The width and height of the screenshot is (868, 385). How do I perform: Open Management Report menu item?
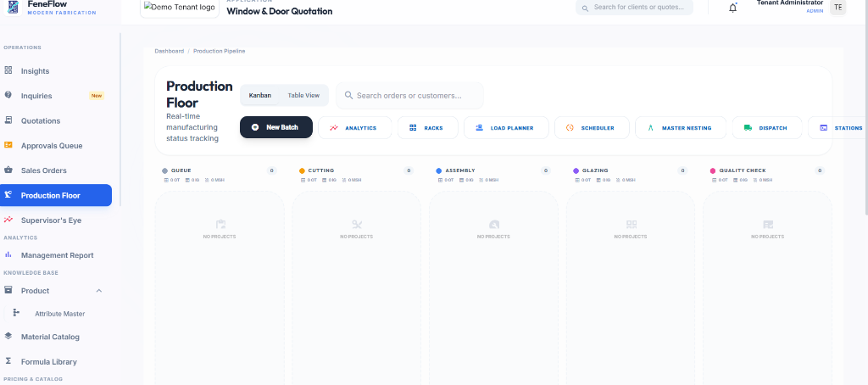[56, 255]
